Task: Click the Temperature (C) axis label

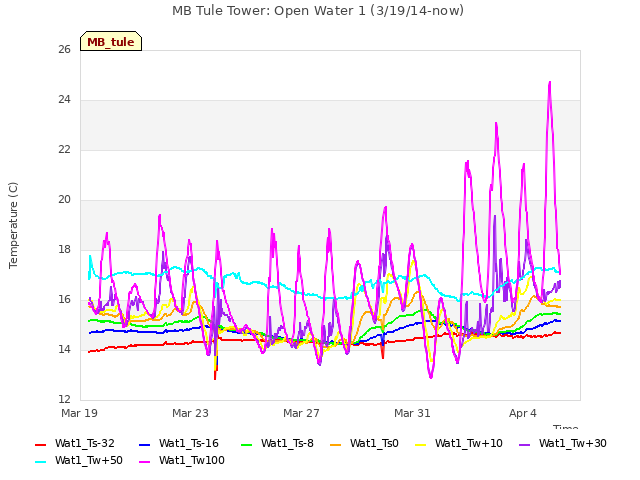Action: (13, 225)
